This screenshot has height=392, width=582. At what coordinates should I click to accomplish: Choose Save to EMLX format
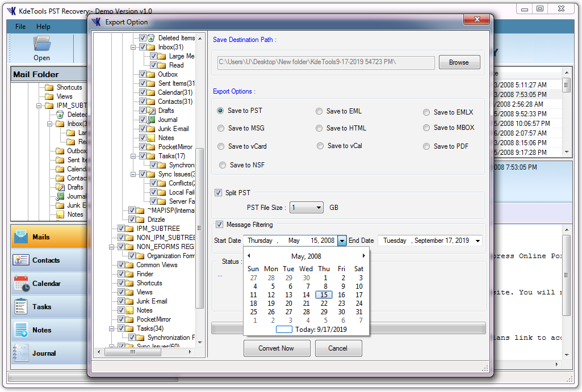pyautogui.click(x=426, y=112)
